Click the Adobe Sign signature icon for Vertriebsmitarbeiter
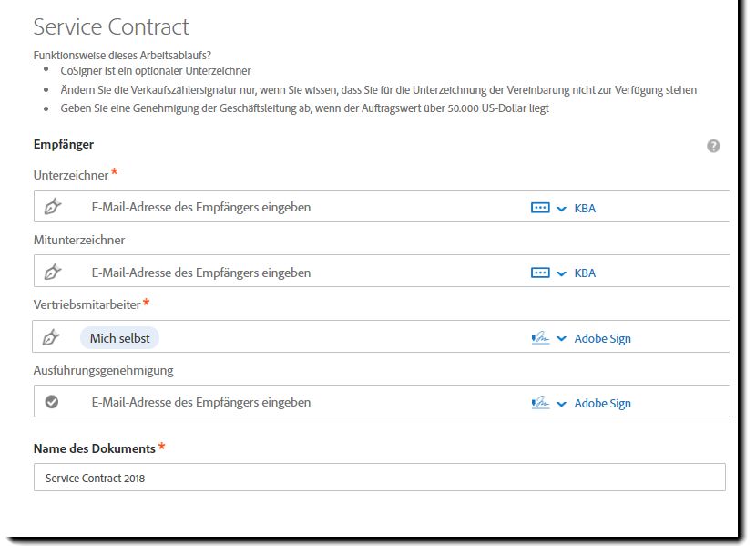Viewport: 756px width, 546px height. point(540,338)
